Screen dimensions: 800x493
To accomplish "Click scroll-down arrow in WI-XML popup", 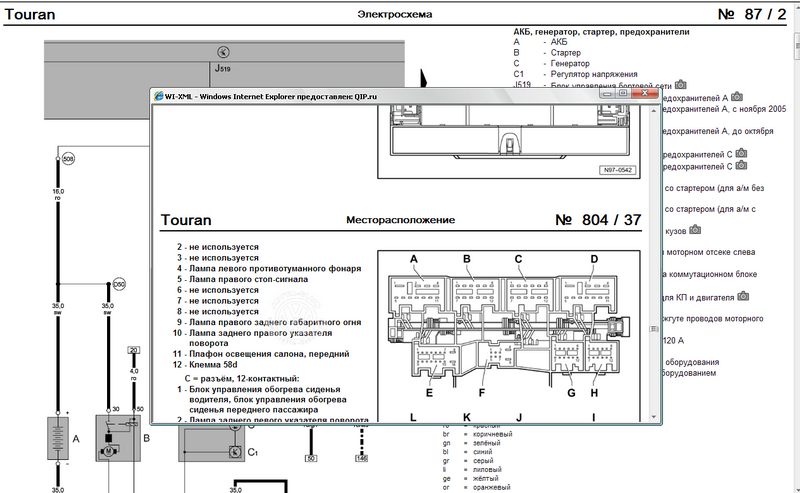I will click(654, 417).
